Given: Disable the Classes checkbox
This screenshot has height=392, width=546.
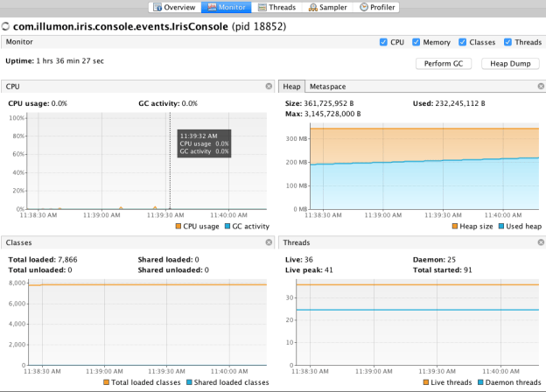Looking at the screenshot, I should (x=464, y=42).
